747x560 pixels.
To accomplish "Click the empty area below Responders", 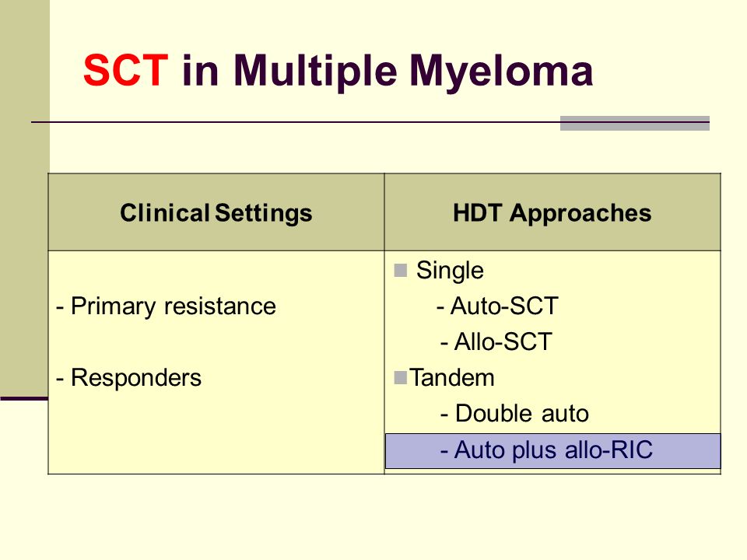I will coord(216,433).
